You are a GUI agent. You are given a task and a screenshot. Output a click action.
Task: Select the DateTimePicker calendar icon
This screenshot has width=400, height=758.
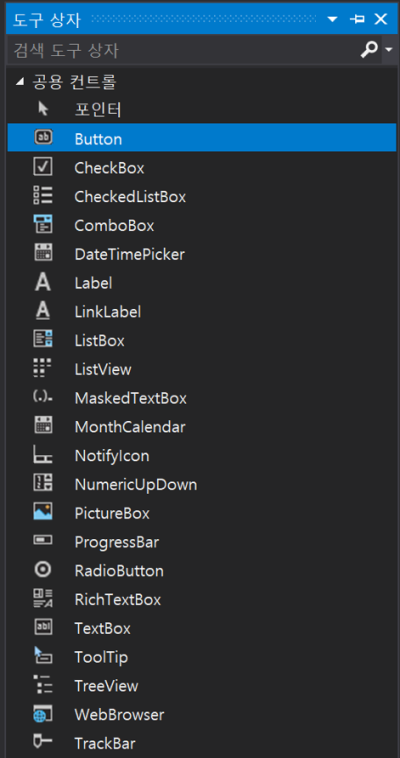tap(43, 253)
